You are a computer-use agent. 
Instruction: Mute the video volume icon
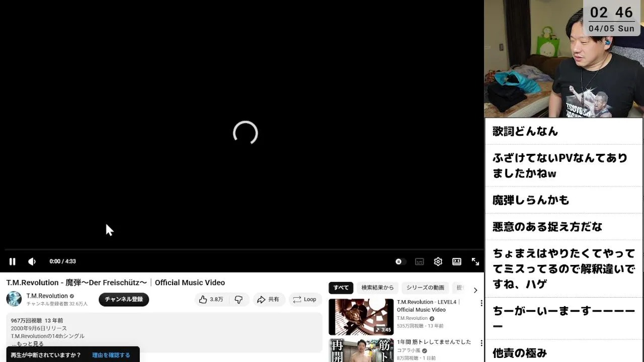click(32, 261)
